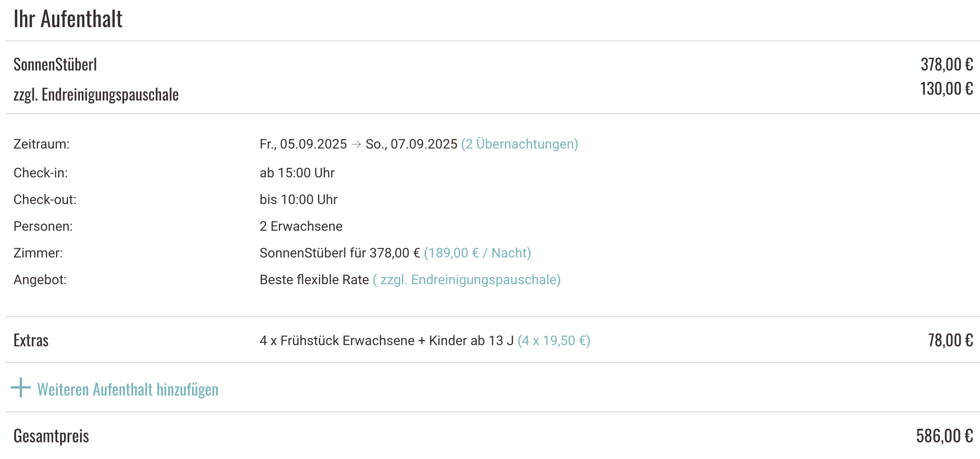Click '(2 Übernachtungen)' teal text
The image size is (980, 459).
pyautogui.click(x=520, y=144)
